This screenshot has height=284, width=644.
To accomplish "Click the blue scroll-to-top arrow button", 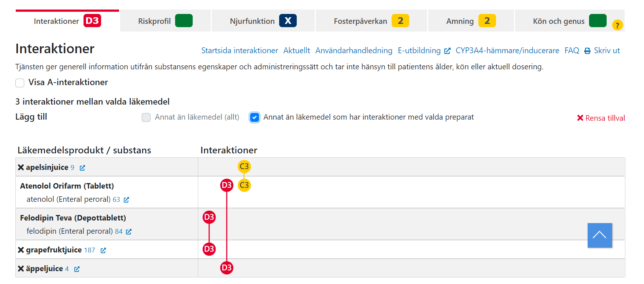I will (x=600, y=235).
